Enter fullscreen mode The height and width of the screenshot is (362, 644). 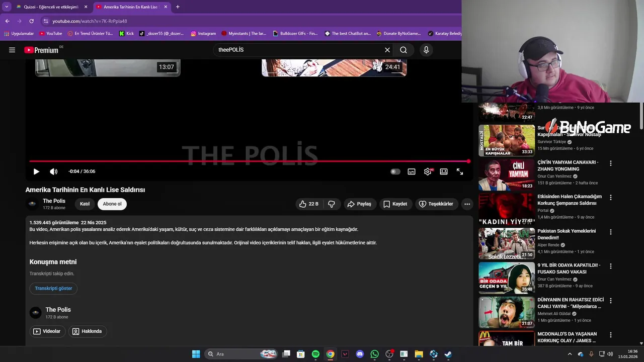460,171
